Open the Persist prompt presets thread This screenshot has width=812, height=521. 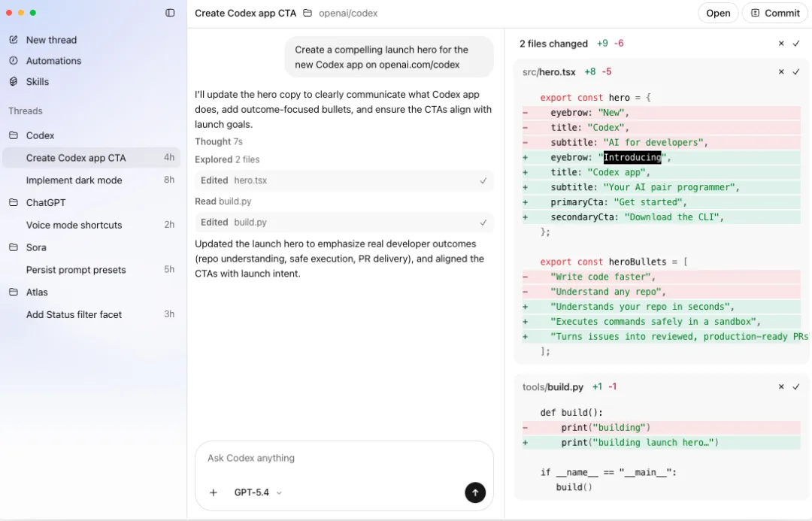92,269
